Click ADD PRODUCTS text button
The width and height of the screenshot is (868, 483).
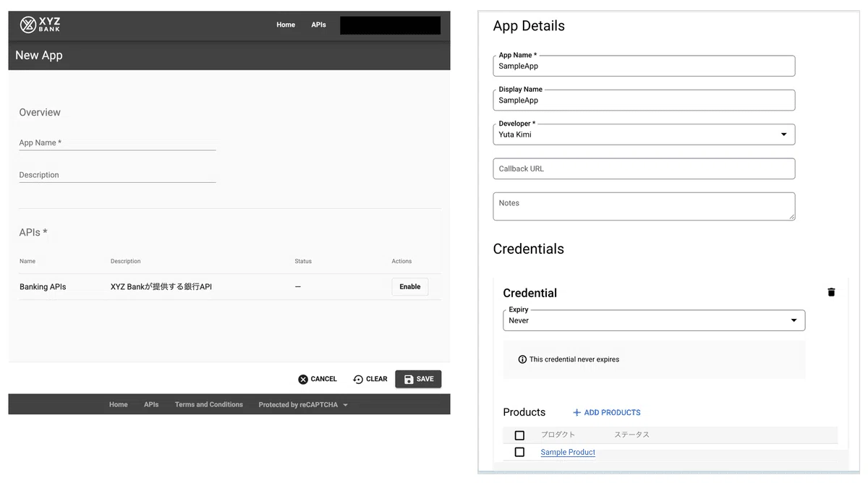pos(612,413)
